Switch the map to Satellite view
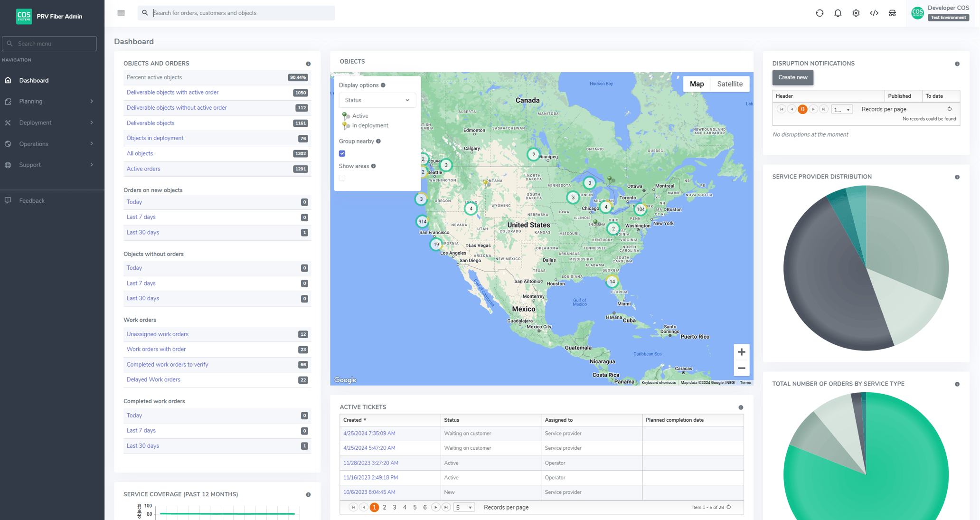Image resolution: width=980 pixels, height=520 pixels. [x=730, y=84]
